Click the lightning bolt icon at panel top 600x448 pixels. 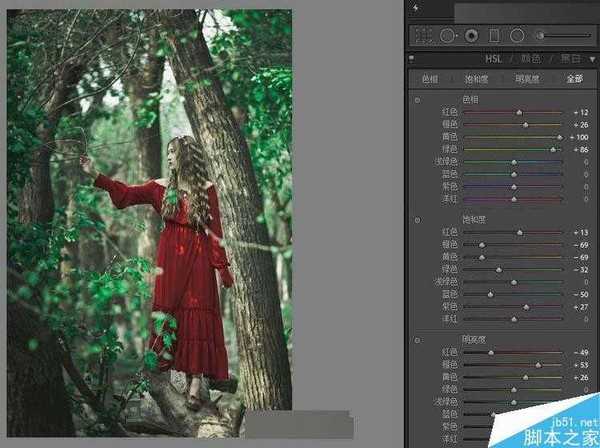415,7
